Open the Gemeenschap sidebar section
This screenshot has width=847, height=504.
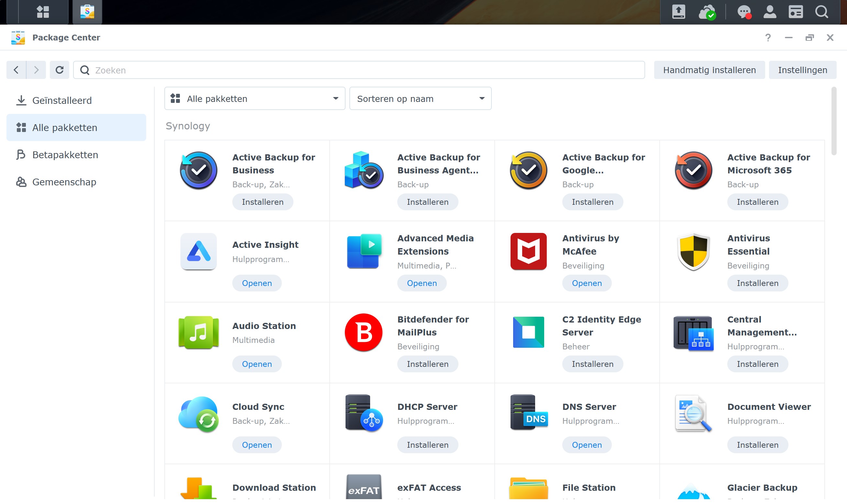pyautogui.click(x=64, y=182)
